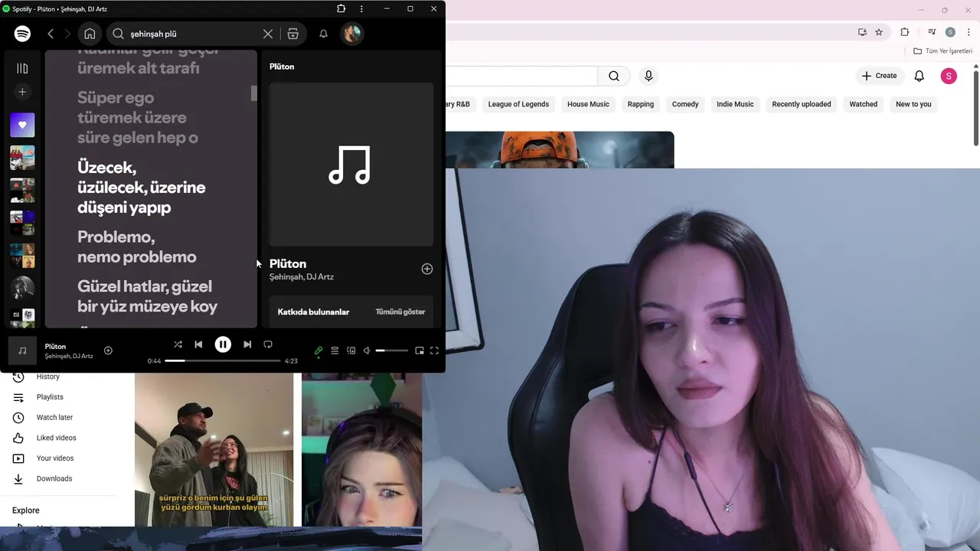The height and width of the screenshot is (551, 980).
Task: Click the YouTube search button
Action: (614, 76)
